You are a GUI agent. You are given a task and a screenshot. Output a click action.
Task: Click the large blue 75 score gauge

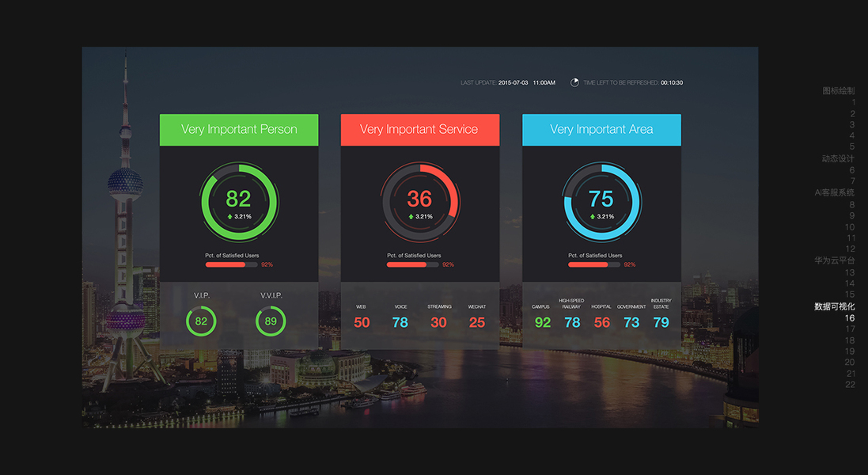(601, 202)
